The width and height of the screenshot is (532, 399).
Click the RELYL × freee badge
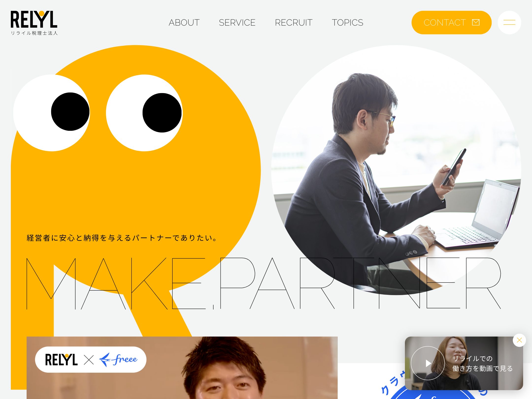point(91,359)
